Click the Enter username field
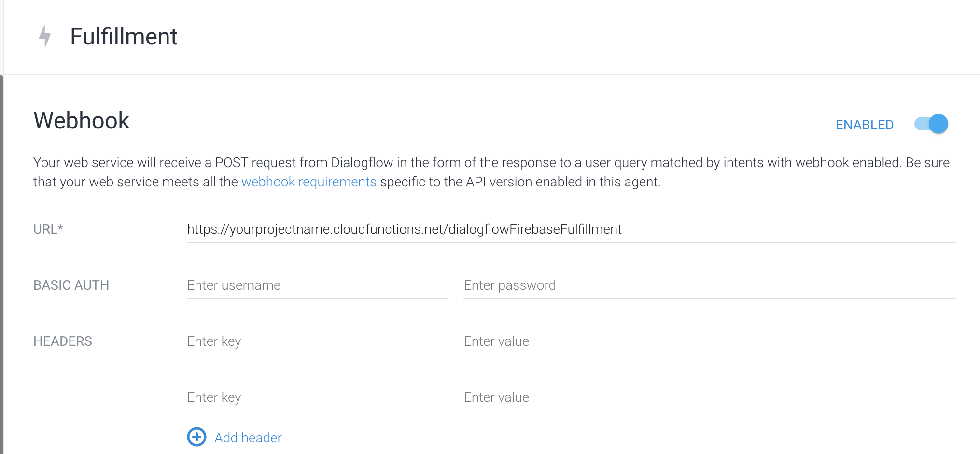980x454 pixels. (x=317, y=285)
